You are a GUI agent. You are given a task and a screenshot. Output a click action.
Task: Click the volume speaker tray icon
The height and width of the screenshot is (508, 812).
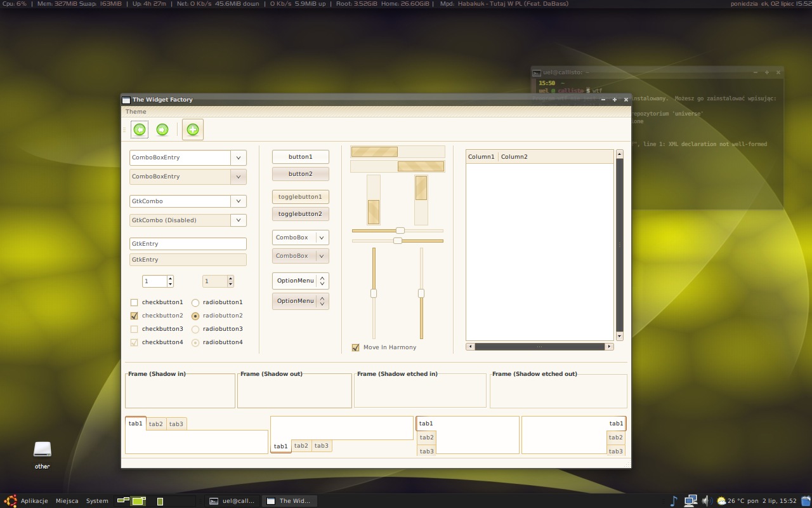point(707,501)
